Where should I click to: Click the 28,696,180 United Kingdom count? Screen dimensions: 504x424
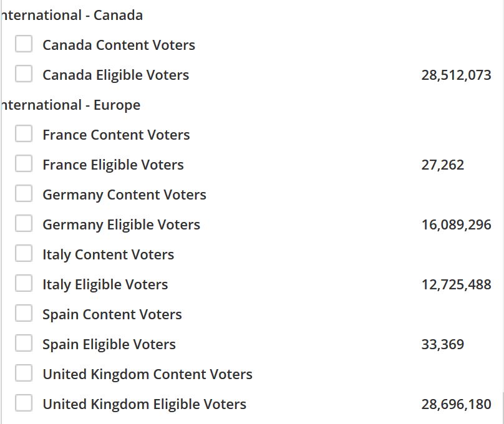tap(456, 404)
